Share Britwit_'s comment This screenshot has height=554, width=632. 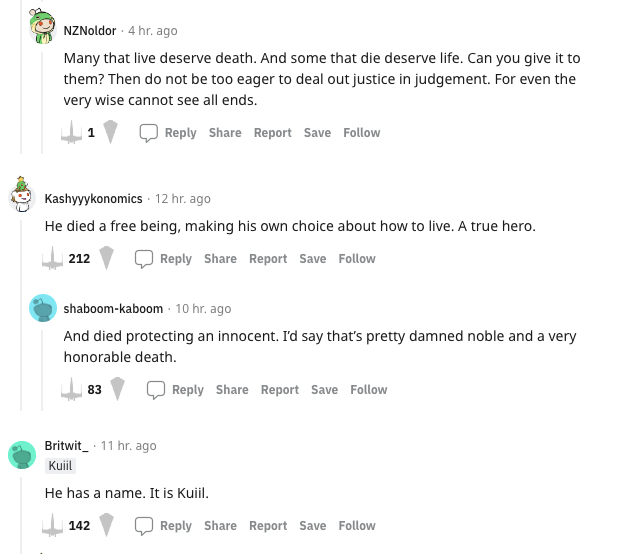[220, 525]
